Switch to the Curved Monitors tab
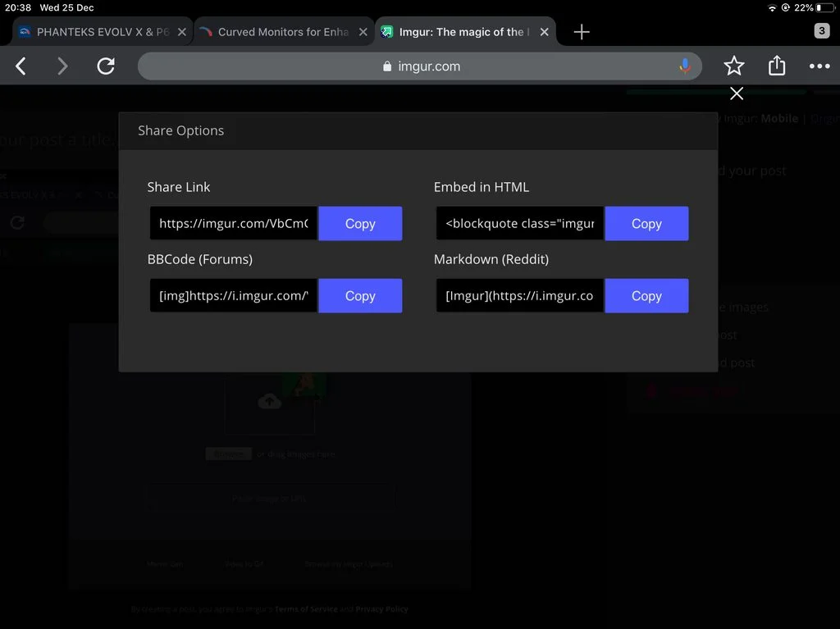The image size is (840, 629). point(283,32)
